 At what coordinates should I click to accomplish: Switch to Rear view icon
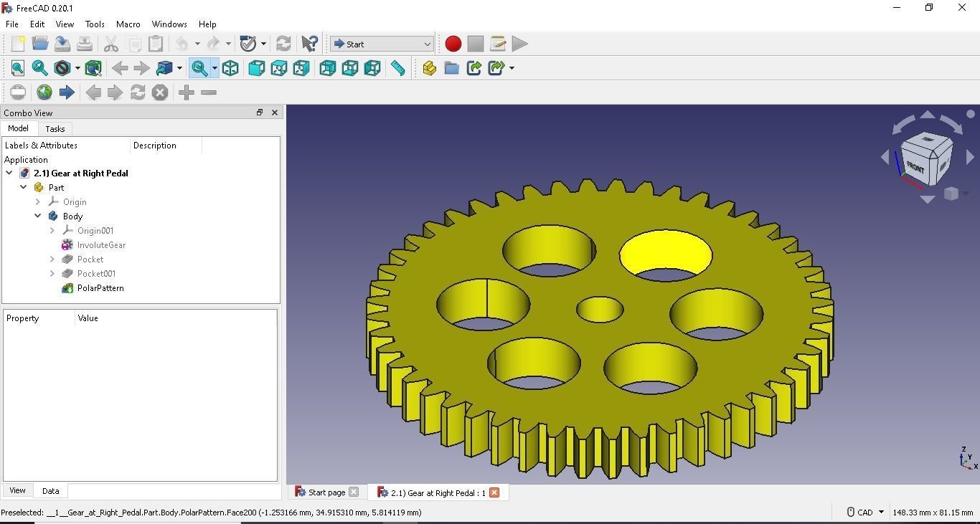328,68
